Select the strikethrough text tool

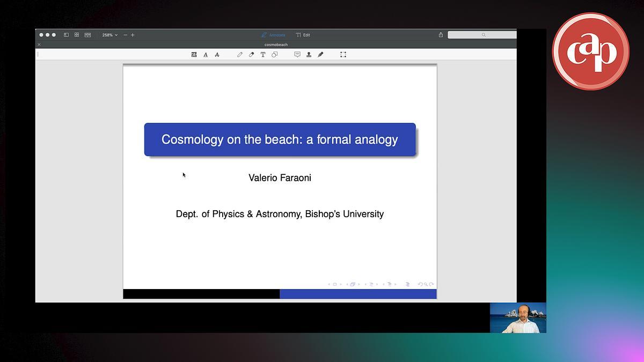click(x=217, y=55)
